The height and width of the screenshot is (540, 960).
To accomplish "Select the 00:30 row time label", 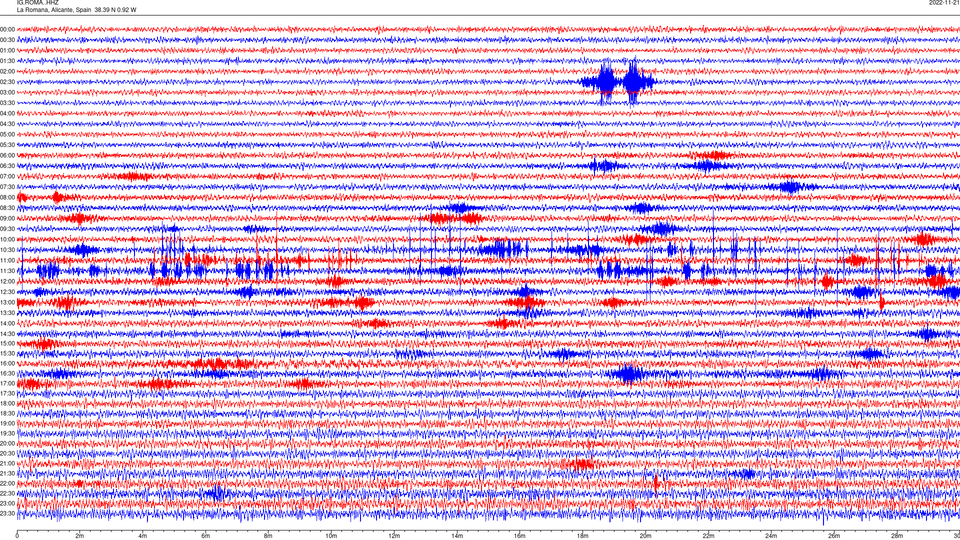I will (x=7, y=40).
